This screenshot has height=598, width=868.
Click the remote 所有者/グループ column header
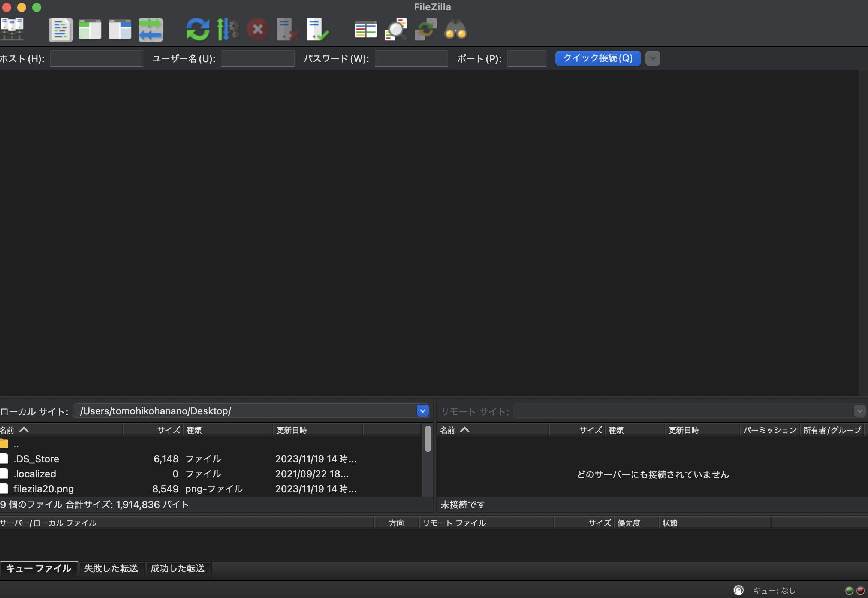tap(832, 430)
